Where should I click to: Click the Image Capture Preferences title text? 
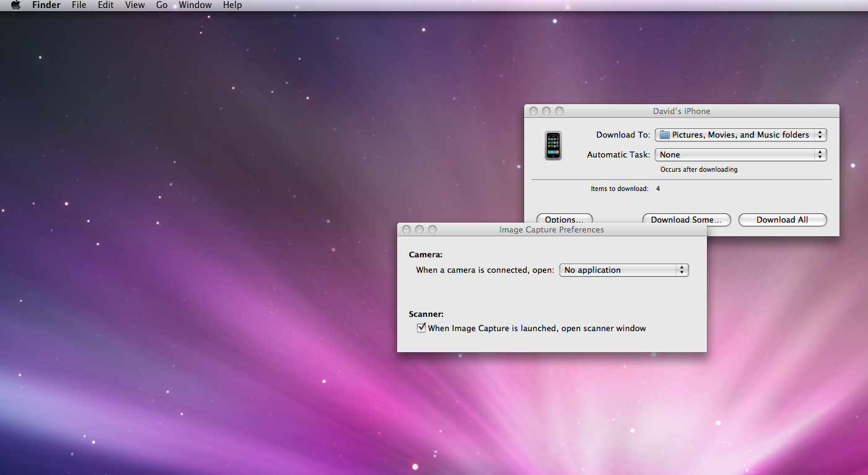551,229
